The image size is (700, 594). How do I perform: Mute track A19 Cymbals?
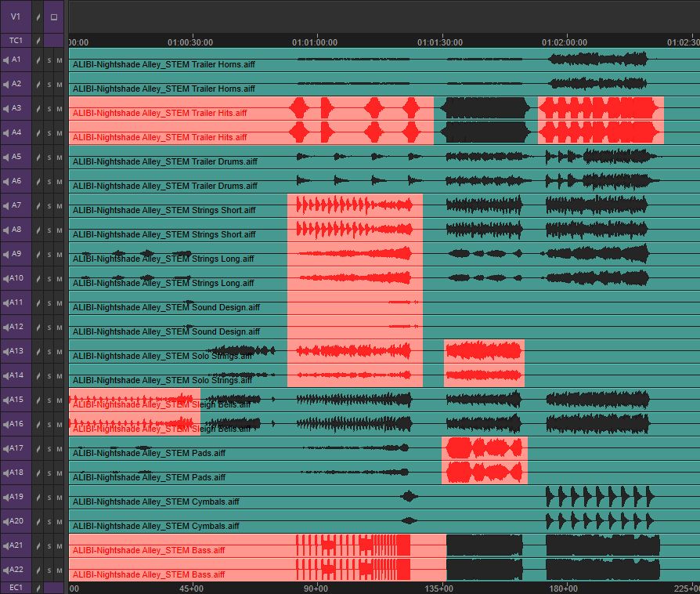pyautogui.click(x=60, y=498)
